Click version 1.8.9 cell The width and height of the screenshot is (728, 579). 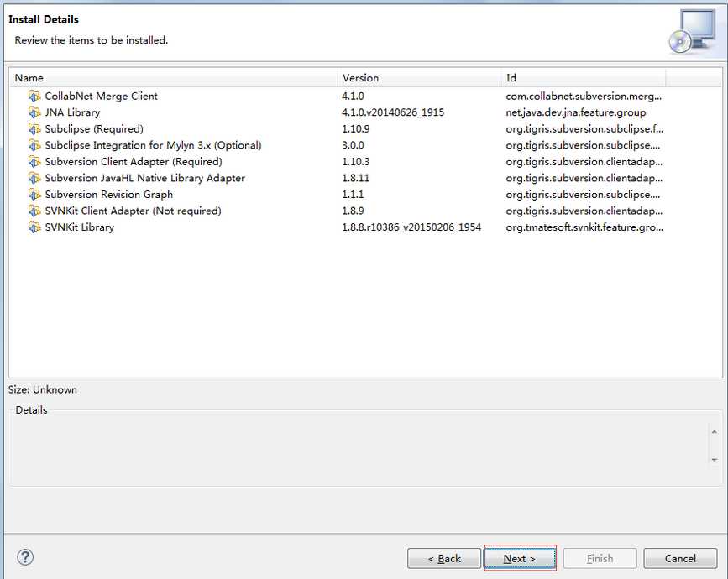point(353,211)
